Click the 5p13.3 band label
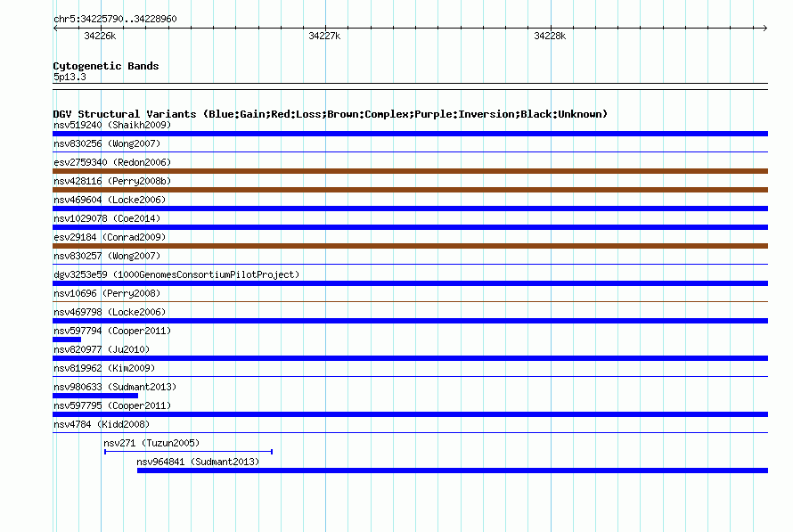This screenshot has height=532, width=793. (x=69, y=77)
